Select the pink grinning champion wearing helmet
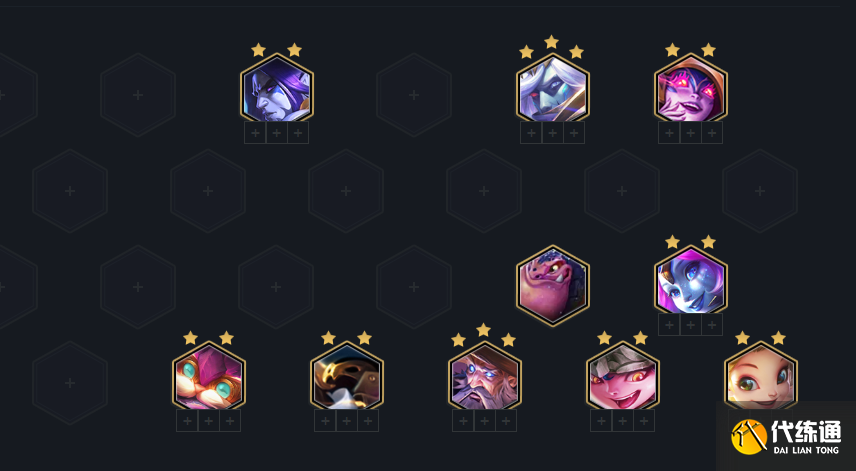Image resolution: width=856 pixels, height=471 pixels. tap(623, 377)
